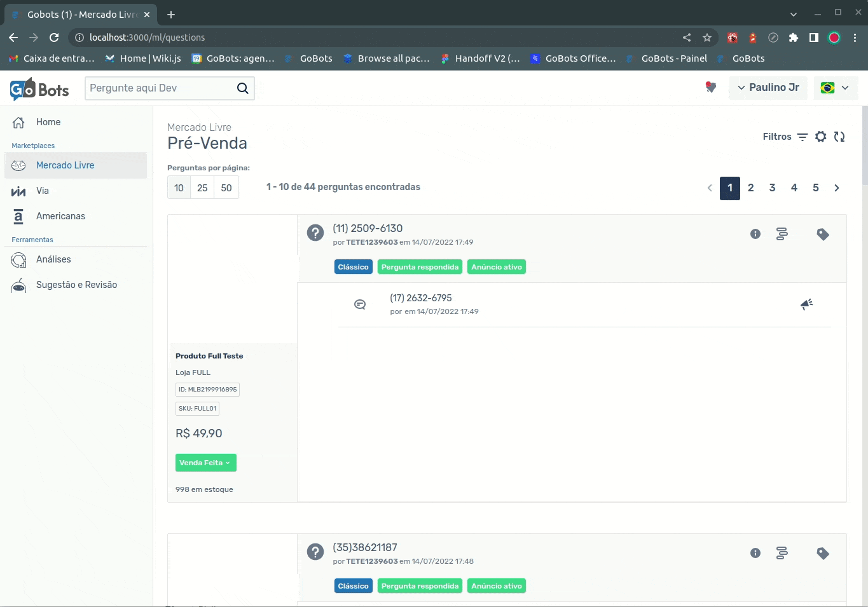Click the search magnifier icon
Screen dimensions: 868x607
243,88
